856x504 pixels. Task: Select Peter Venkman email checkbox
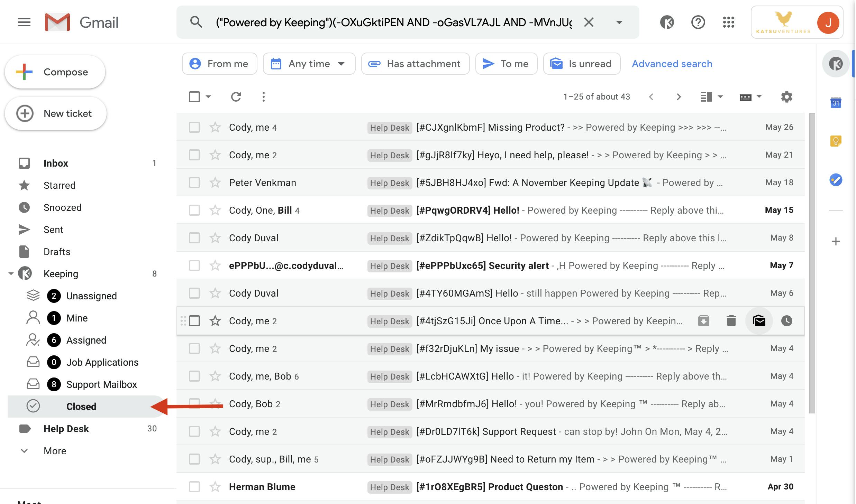coord(194,183)
